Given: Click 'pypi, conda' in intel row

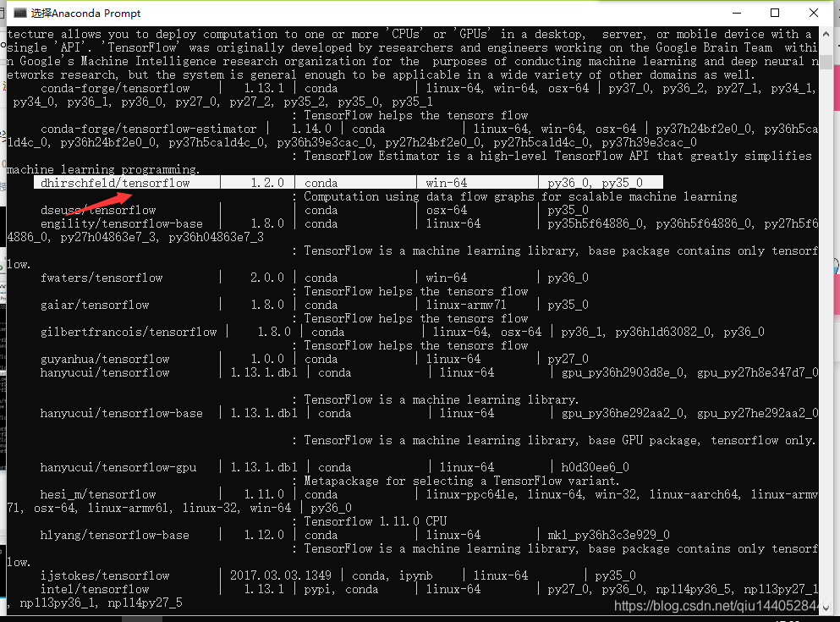Looking at the screenshot, I should (x=341, y=589).
